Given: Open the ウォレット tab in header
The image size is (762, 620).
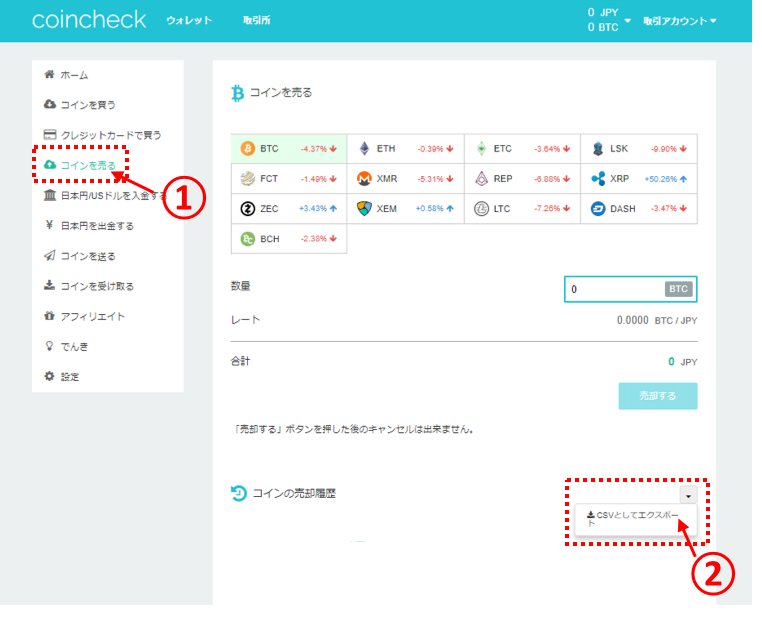Looking at the screenshot, I should [x=189, y=20].
